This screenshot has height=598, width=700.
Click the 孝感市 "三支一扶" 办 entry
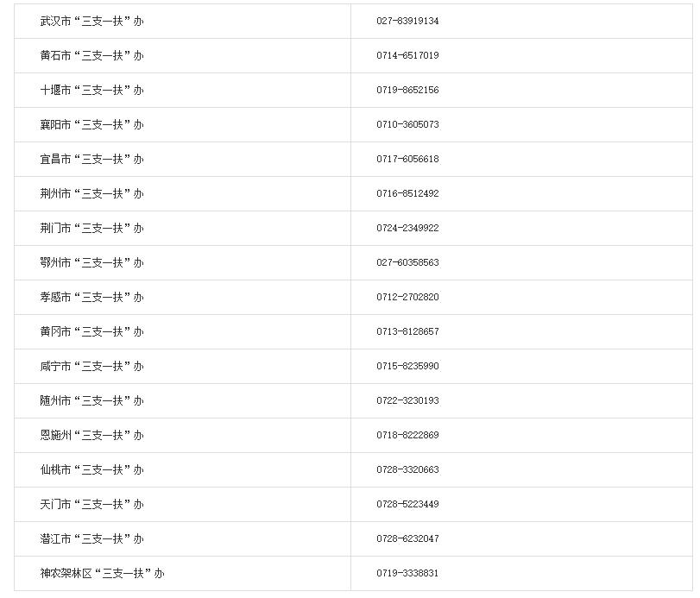[x=92, y=297]
